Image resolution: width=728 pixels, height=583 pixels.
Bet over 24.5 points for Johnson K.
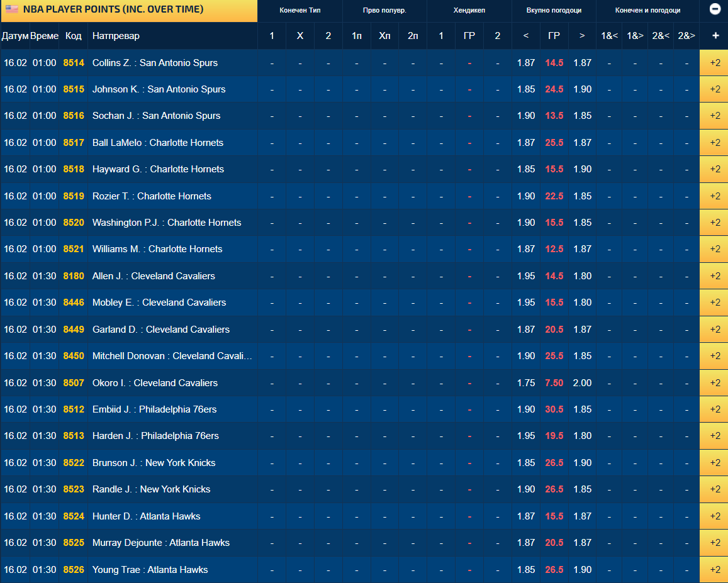[x=582, y=89]
